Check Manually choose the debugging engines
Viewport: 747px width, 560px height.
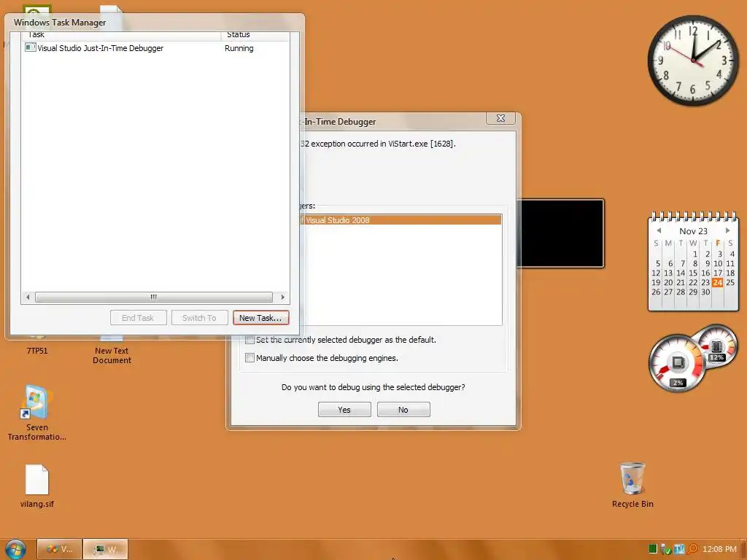click(249, 357)
